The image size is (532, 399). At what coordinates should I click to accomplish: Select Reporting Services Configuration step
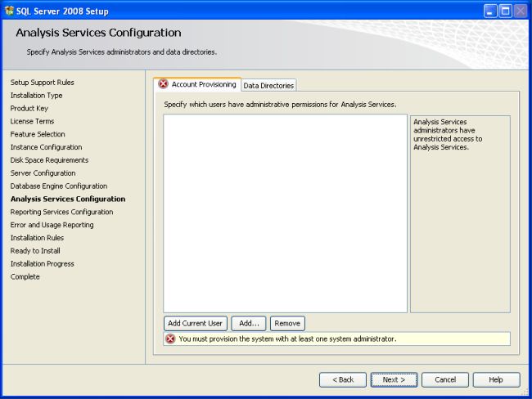click(61, 212)
